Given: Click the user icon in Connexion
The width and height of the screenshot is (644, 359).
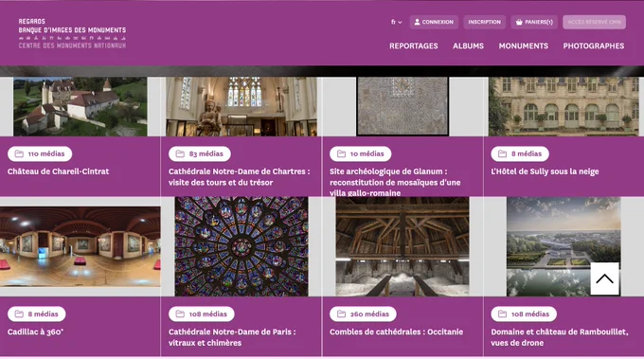Looking at the screenshot, I should pyautogui.click(x=417, y=22).
